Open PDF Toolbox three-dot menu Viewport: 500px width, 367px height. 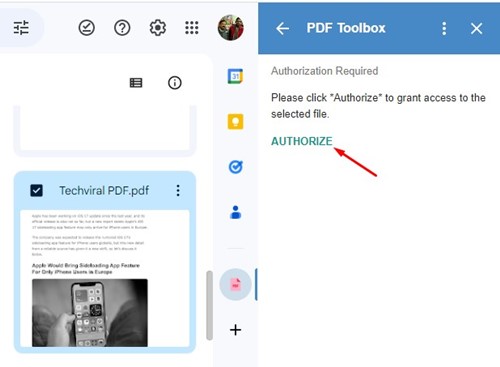[x=444, y=28]
